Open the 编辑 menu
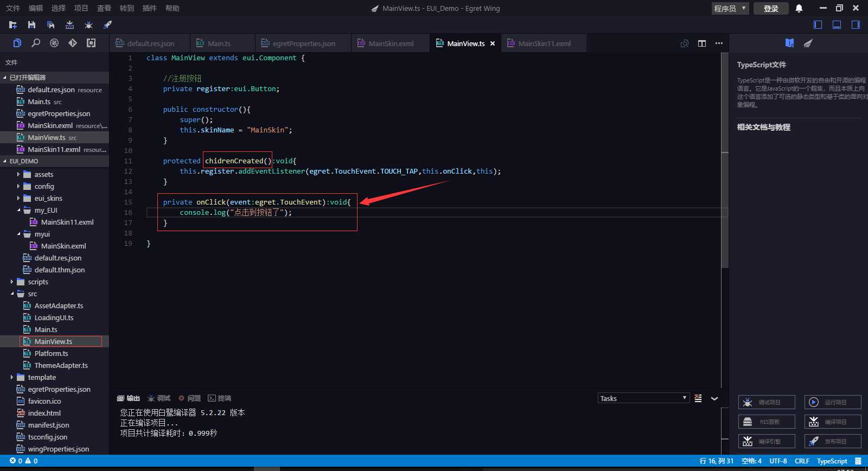 (36, 8)
